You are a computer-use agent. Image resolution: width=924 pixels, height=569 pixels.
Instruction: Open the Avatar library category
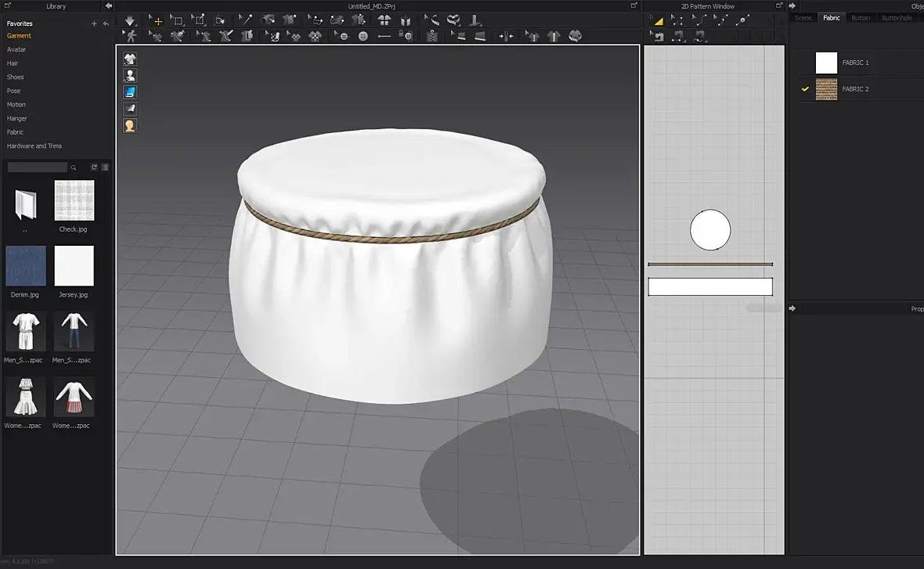coord(16,49)
